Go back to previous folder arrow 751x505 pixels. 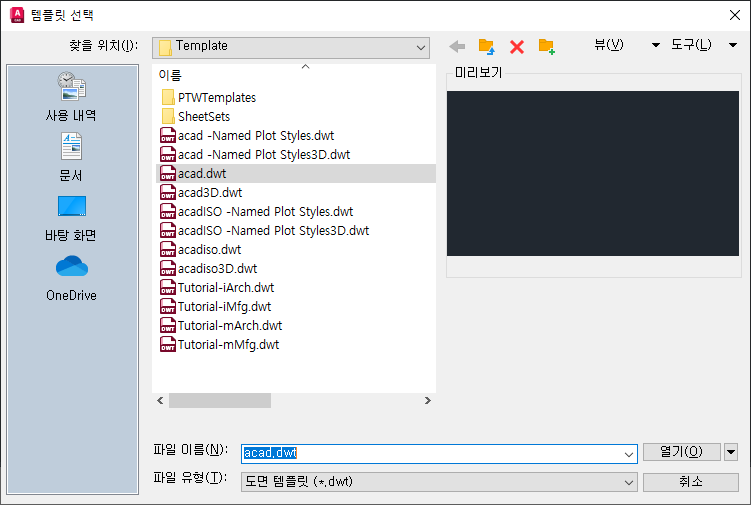pos(457,46)
